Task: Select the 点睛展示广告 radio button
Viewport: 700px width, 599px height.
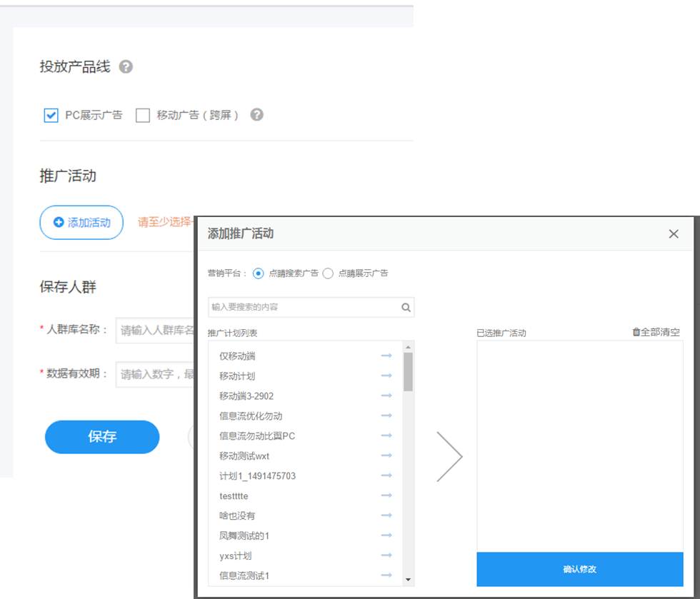Action: coord(328,273)
